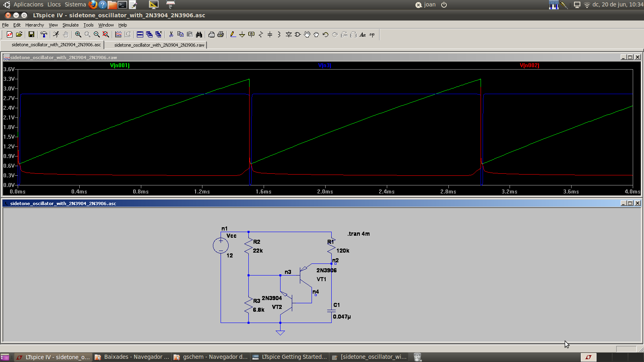This screenshot has height=362, width=644.
Task: Pick the Ground symbol tool
Action: [x=242, y=35]
